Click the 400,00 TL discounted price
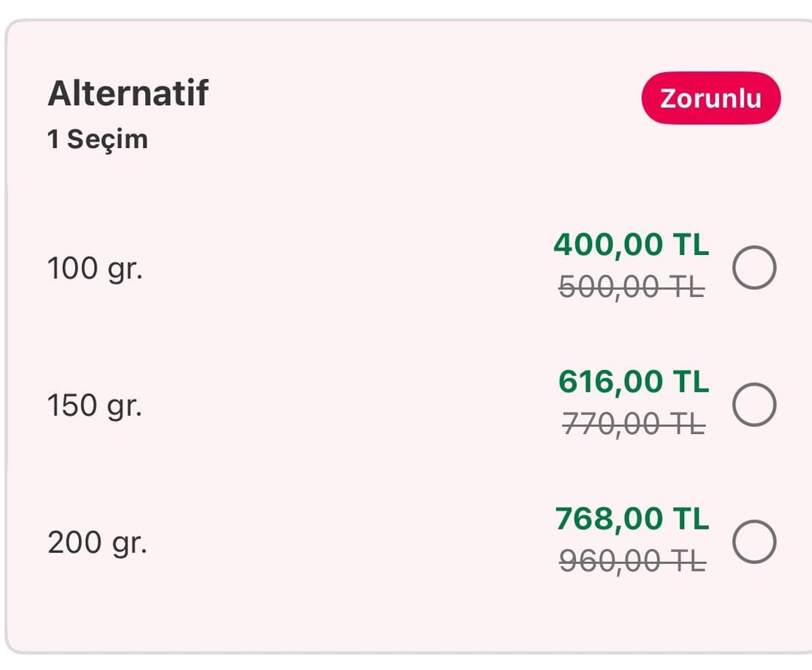 [632, 244]
